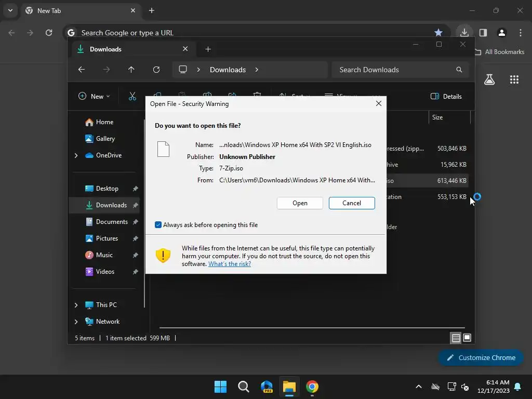Open Chrome profile icon
This screenshot has height=399, width=532.
tap(502, 33)
